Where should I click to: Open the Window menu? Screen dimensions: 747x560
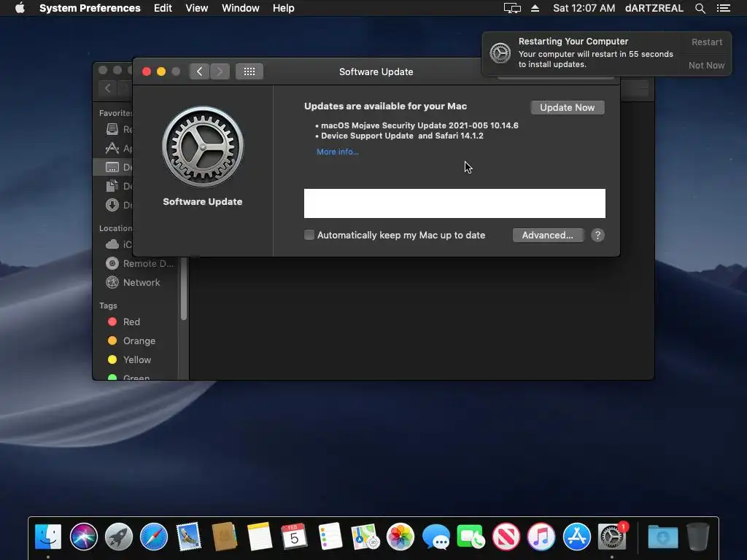240,8
